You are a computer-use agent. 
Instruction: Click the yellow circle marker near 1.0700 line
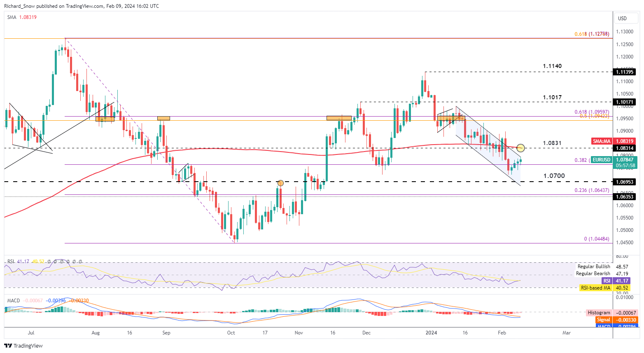tap(280, 183)
